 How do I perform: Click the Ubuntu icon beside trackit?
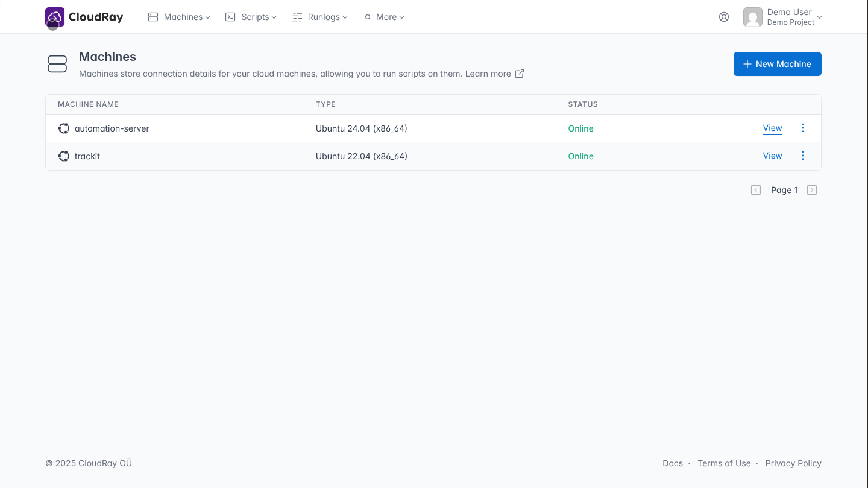(x=63, y=156)
